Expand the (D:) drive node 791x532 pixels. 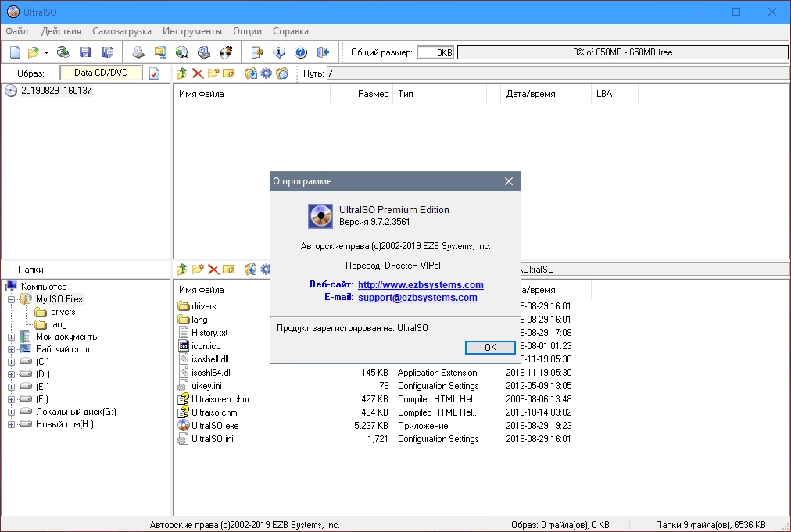pyautogui.click(x=11, y=374)
